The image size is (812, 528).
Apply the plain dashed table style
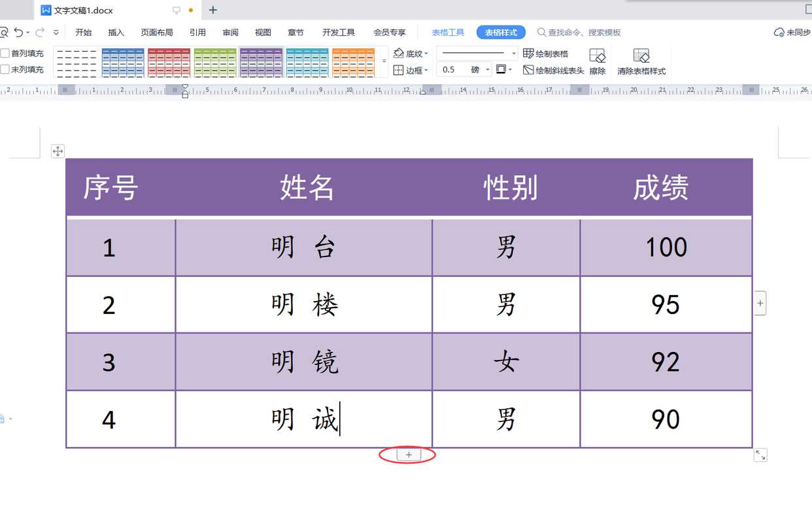(76, 62)
